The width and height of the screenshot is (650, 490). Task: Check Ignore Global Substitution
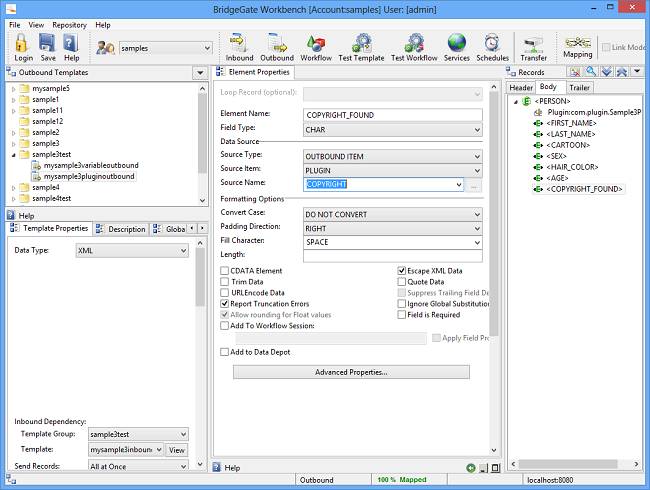(401, 304)
